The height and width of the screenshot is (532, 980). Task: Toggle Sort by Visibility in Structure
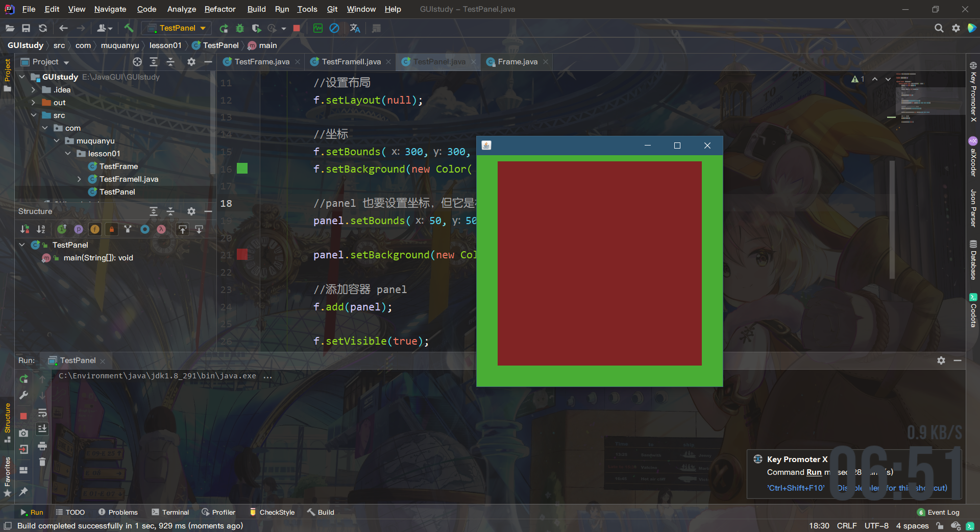(24, 229)
